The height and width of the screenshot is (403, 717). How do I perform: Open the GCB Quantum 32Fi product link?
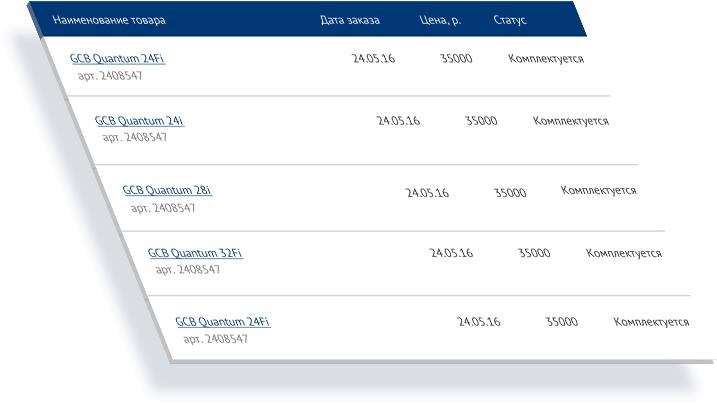pyautogui.click(x=195, y=253)
